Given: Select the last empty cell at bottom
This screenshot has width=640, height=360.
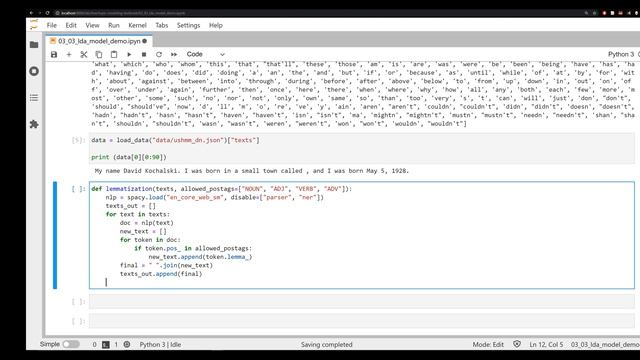Looking at the screenshot, I should pos(362,321).
